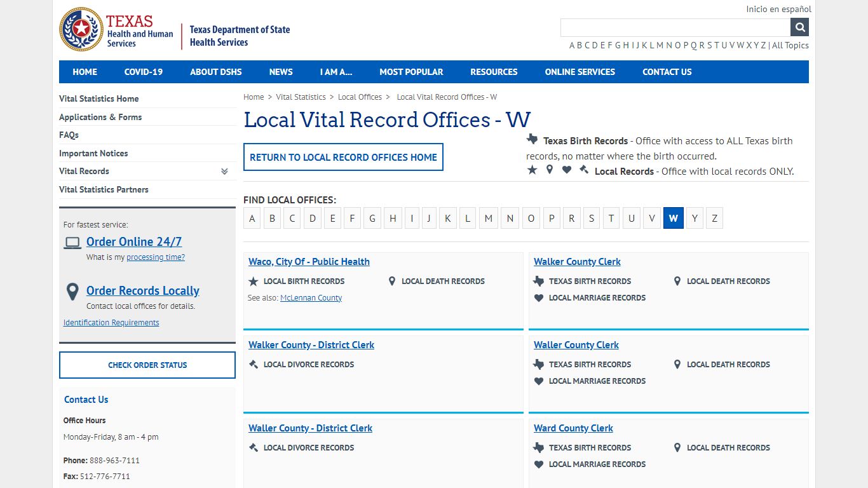Click the heart icon under Ward County Clerk
Image resolution: width=868 pixels, height=488 pixels.
tap(539, 464)
